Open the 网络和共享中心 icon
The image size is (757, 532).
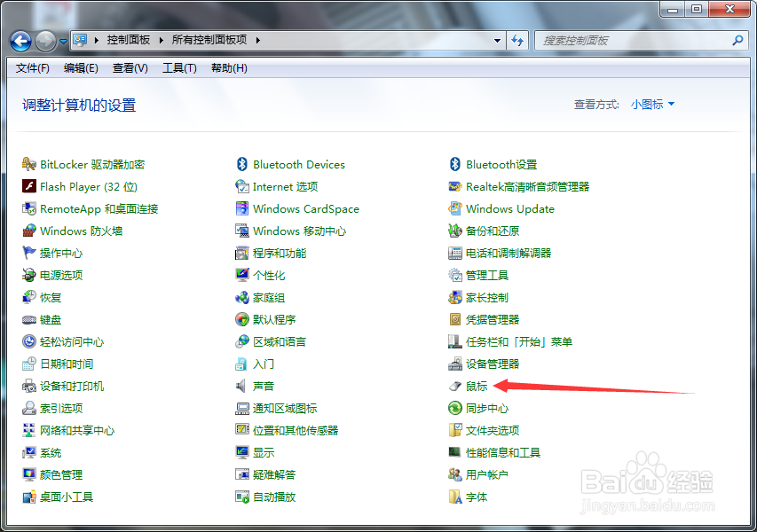[29, 430]
